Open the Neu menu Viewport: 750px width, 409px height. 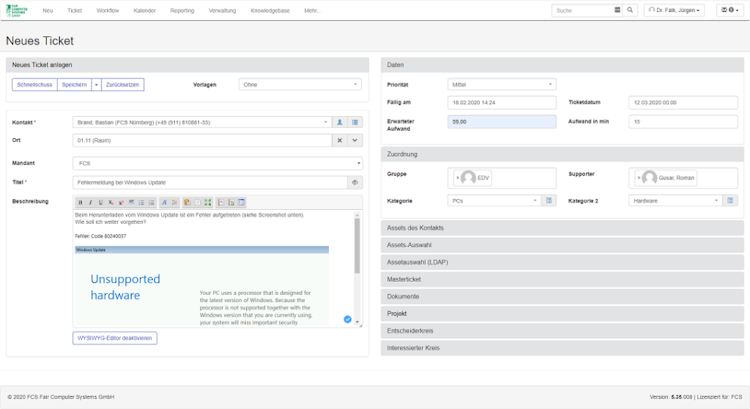(x=48, y=11)
